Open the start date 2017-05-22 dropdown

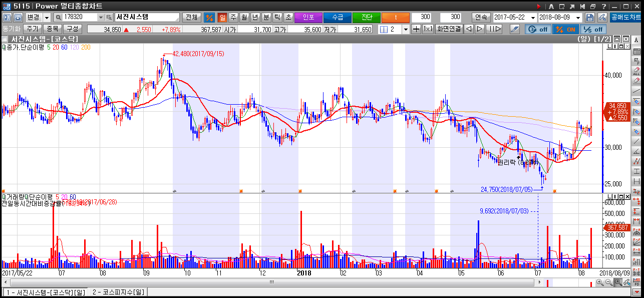532,17
